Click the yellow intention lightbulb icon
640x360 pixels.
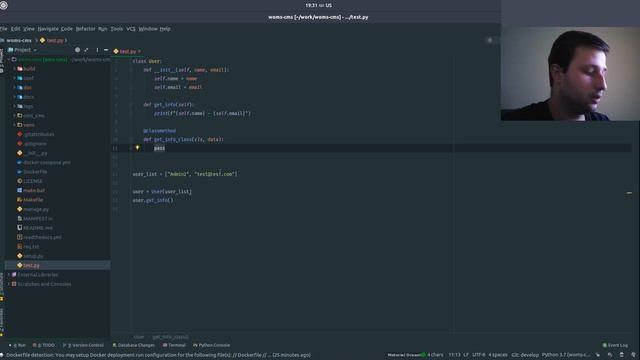[138, 148]
